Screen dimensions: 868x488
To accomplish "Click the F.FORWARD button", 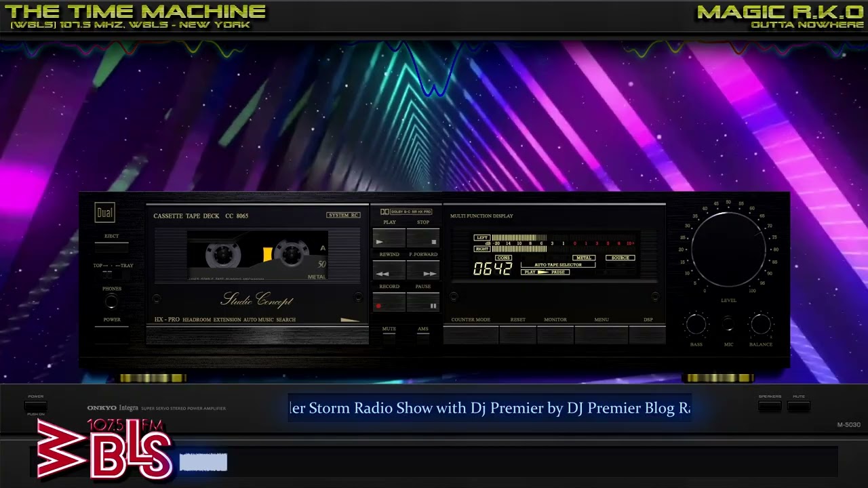I will pos(423,270).
